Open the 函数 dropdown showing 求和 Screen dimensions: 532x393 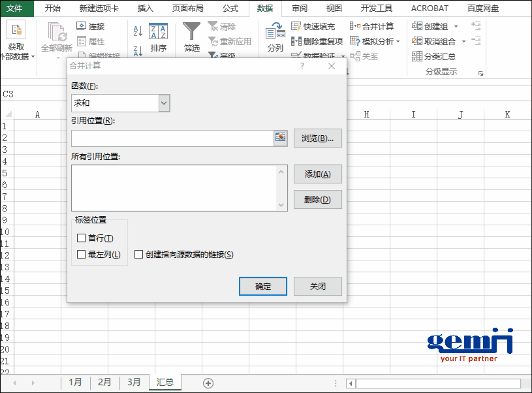pos(164,103)
